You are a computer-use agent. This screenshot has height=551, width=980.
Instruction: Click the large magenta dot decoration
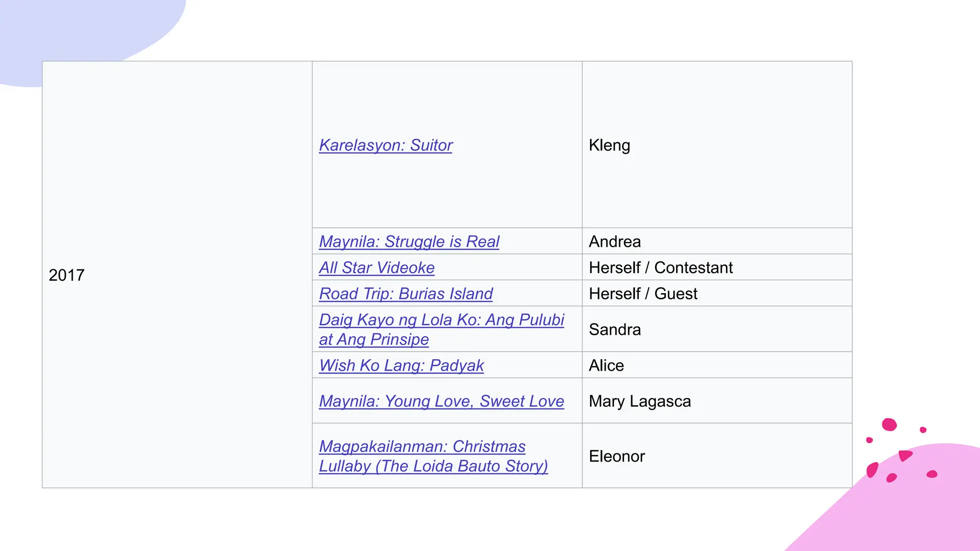point(889,425)
